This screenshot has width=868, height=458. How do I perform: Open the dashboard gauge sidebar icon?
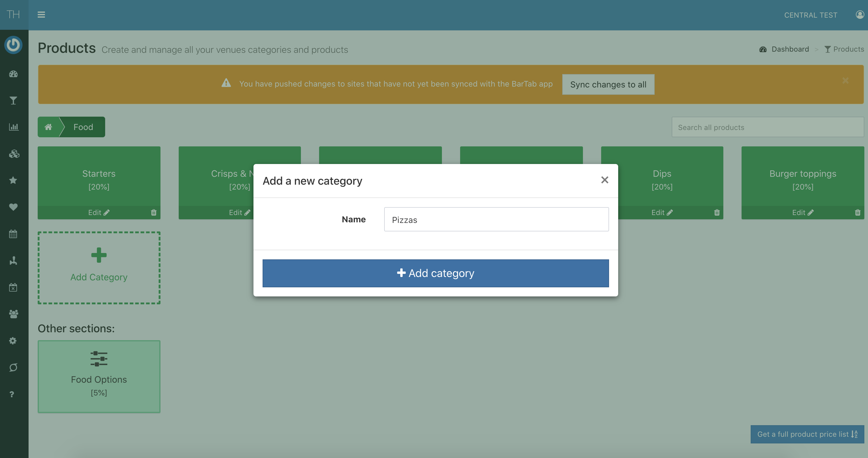(13, 74)
